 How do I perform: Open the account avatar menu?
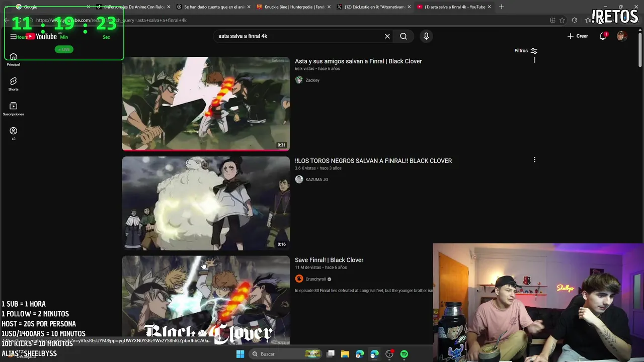pos(622,36)
